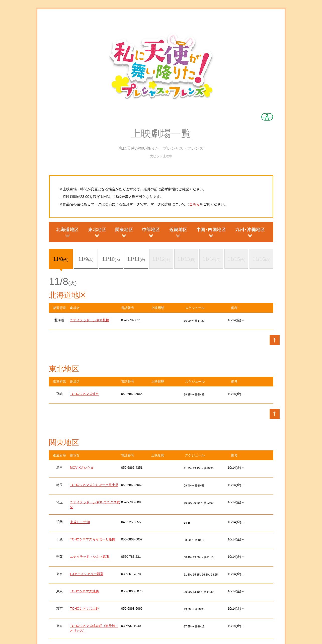Open MOVIXさいたま theater link

[82, 468]
